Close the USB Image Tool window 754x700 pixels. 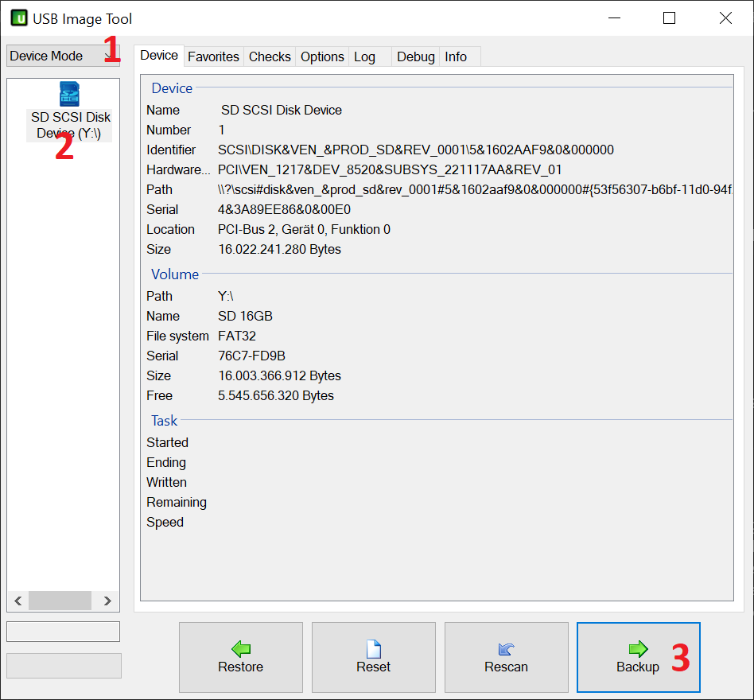(x=725, y=18)
